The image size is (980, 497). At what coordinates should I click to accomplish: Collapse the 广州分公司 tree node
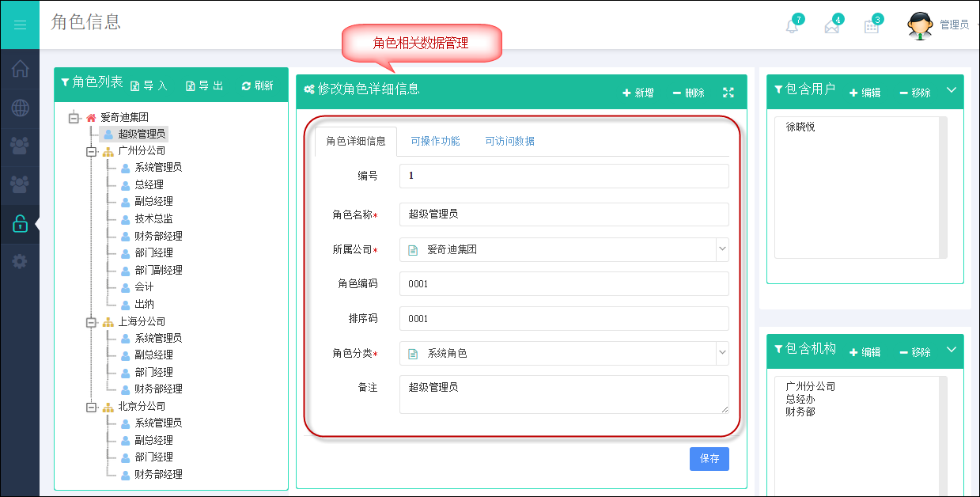click(x=91, y=150)
